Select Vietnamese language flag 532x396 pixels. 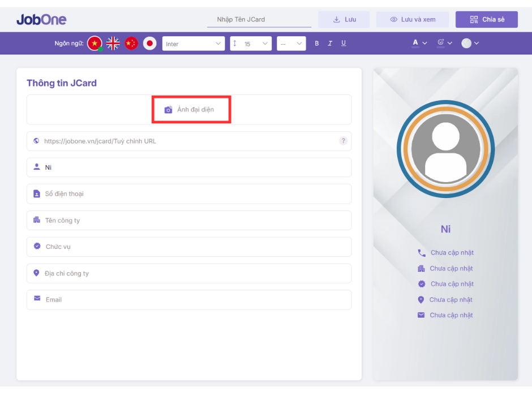[x=95, y=44]
